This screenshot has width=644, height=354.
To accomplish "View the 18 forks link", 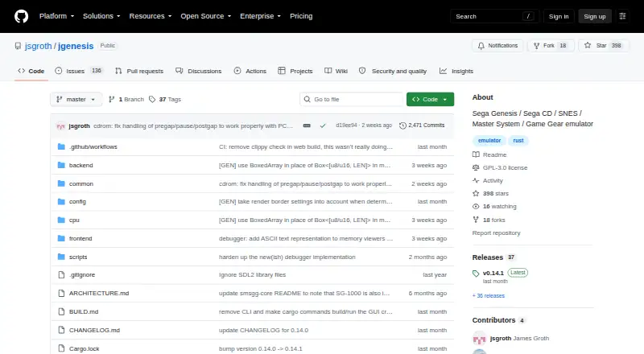I will pyautogui.click(x=489, y=220).
